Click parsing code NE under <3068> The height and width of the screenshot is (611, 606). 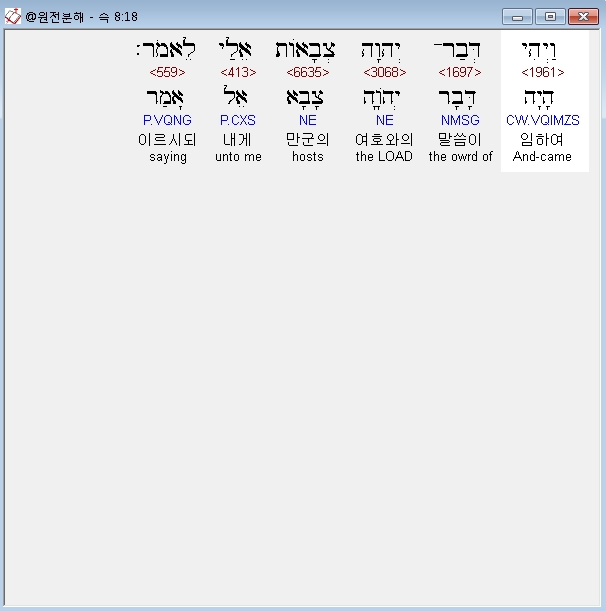pyautogui.click(x=385, y=120)
